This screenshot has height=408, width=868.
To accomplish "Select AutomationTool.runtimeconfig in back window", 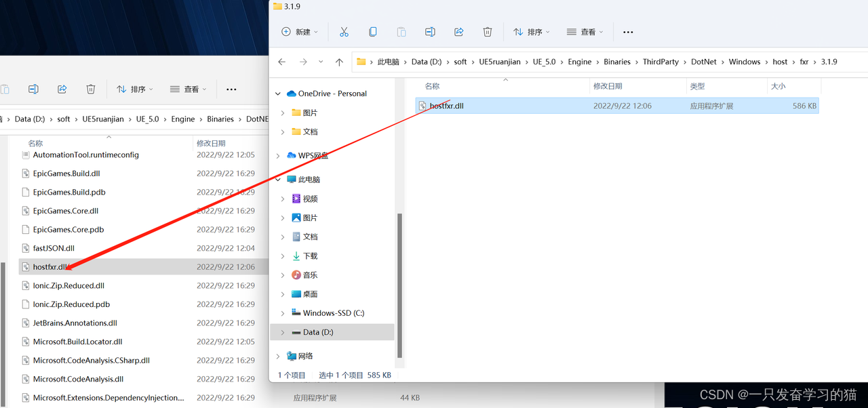I will tap(85, 155).
